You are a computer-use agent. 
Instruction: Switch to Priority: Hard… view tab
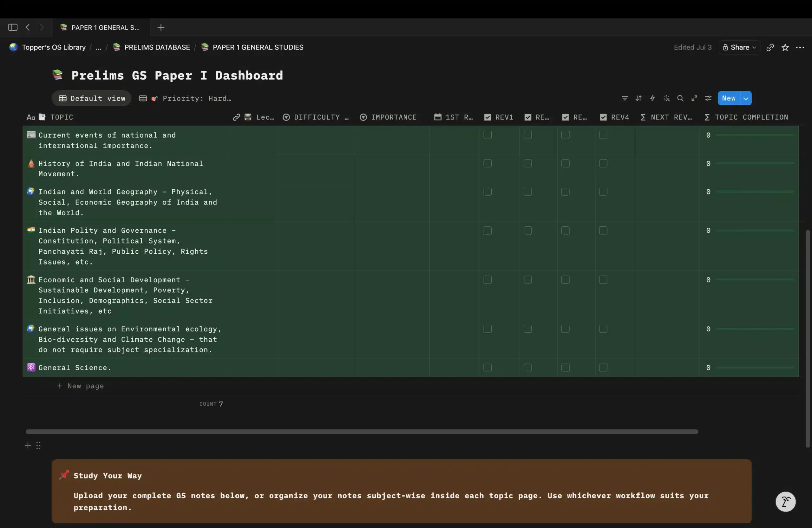coord(185,98)
